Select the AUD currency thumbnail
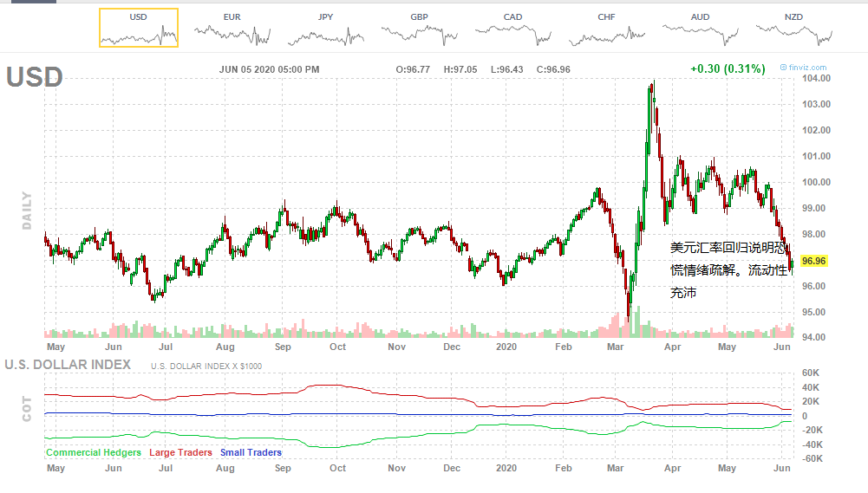This screenshot has height=493, width=868. click(x=700, y=28)
